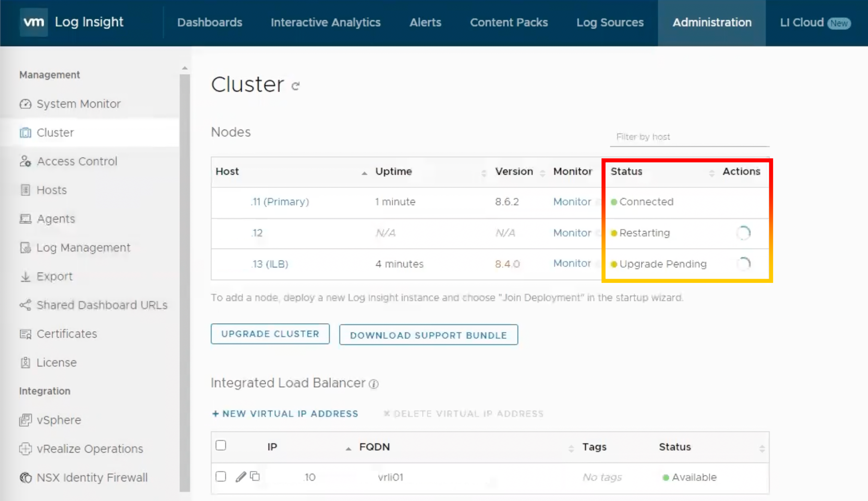Open the Interactive Analytics tab
The width and height of the screenshot is (868, 501).
325,22
